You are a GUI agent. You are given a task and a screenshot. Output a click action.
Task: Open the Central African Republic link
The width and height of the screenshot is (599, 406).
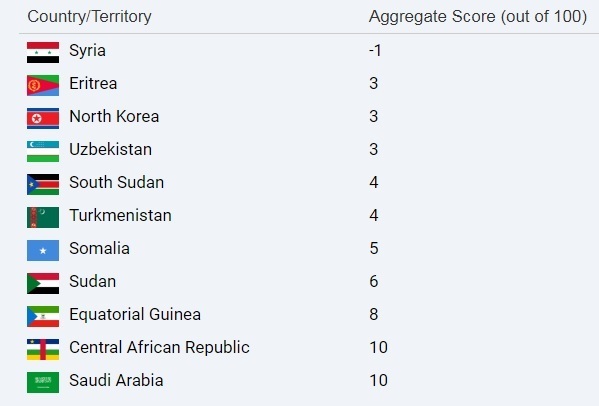(159, 348)
